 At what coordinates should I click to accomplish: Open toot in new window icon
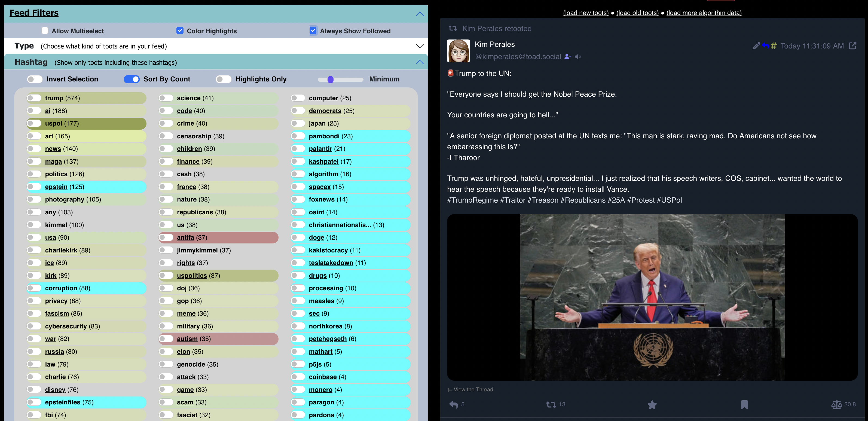(852, 46)
